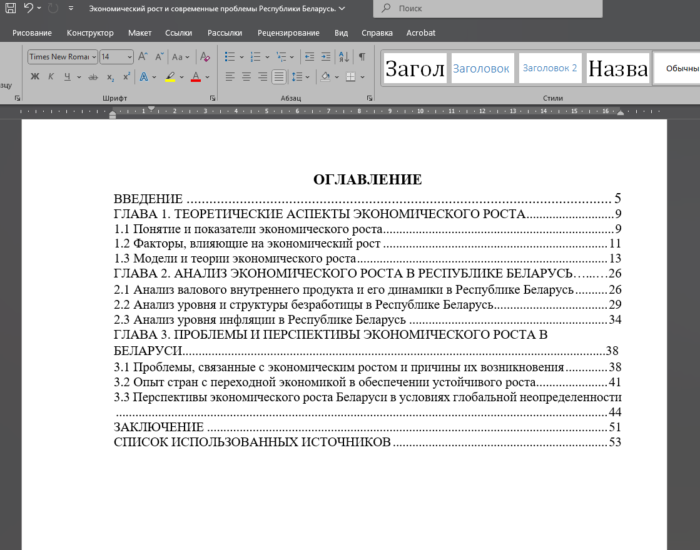Expand the underline style arrow
This screenshot has height=550, width=700.
click(79, 77)
